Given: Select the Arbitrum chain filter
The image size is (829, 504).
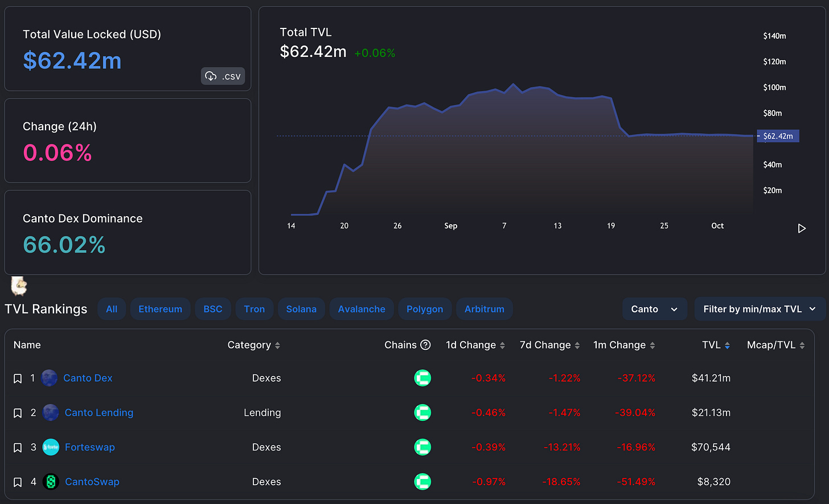Looking at the screenshot, I should point(485,309).
